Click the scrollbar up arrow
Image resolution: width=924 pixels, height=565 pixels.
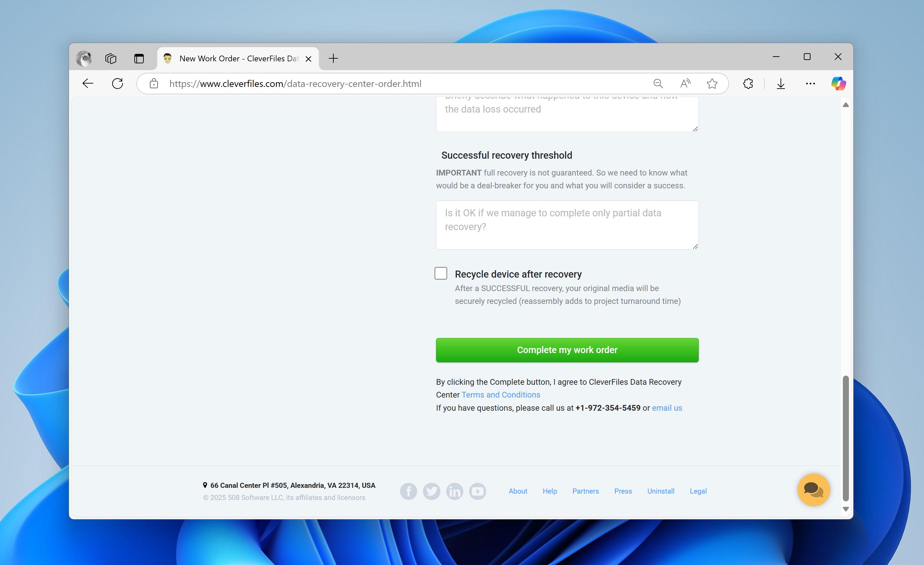[846, 105]
